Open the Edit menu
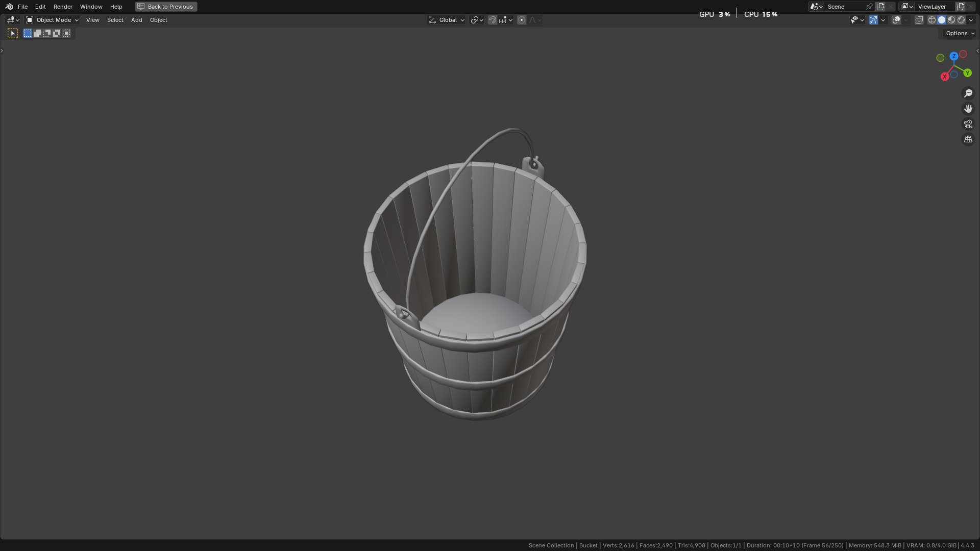The width and height of the screenshot is (980, 551). [x=40, y=7]
